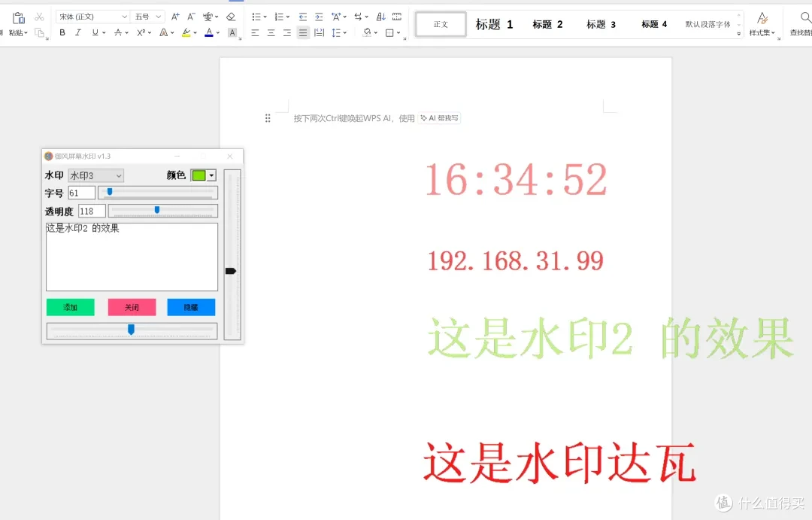The height and width of the screenshot is (520, 812).
Task: Clear formatting with the eraser icon
Action: point(231,17)
